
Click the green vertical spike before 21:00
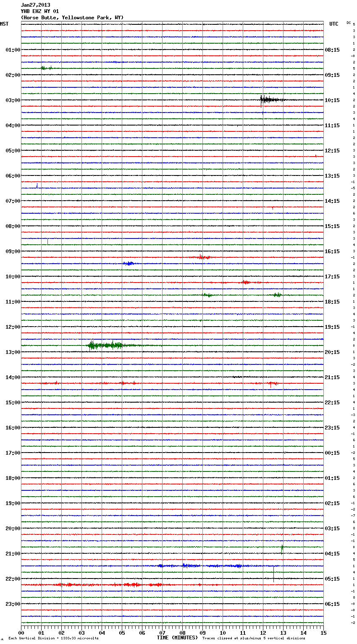(282, 548)
